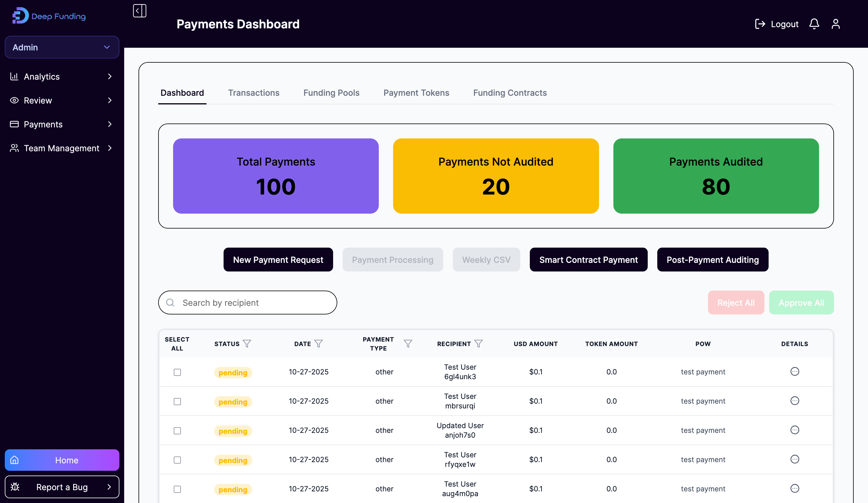Click the Payments card icon
The image size is (868, 503).
click(14, 124)
